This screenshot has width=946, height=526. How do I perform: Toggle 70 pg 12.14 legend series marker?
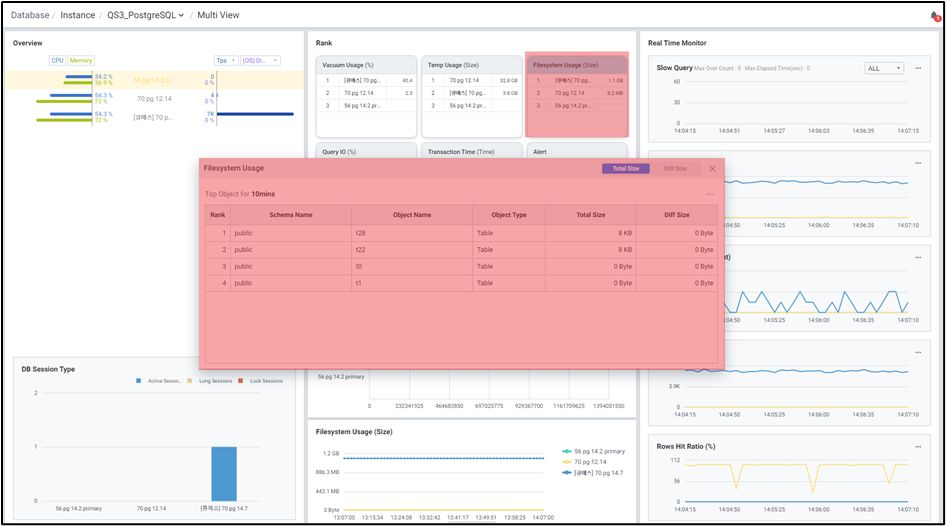[x=566, y=461]
